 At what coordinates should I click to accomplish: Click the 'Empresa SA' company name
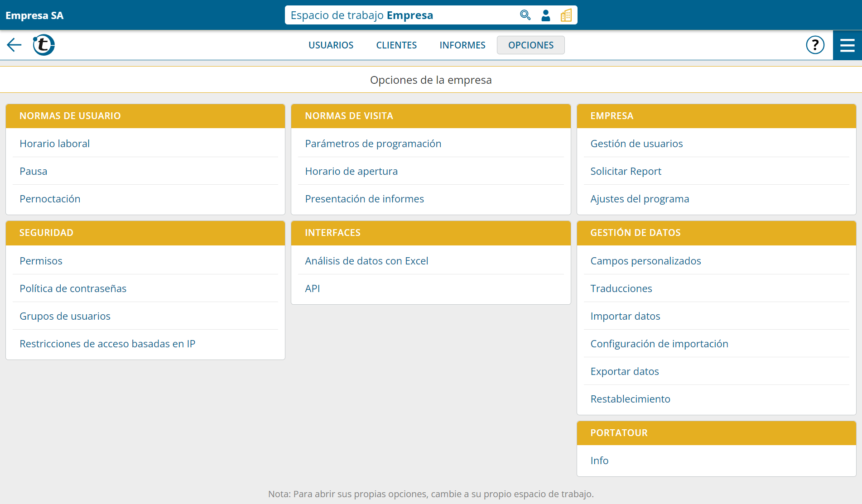(x=34, y=15)
